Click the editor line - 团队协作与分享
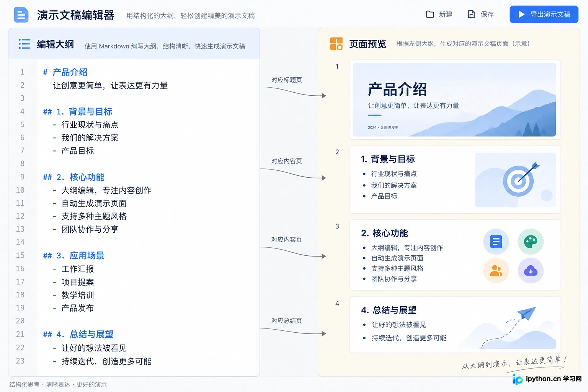The image size is (588, 392). 85,229
